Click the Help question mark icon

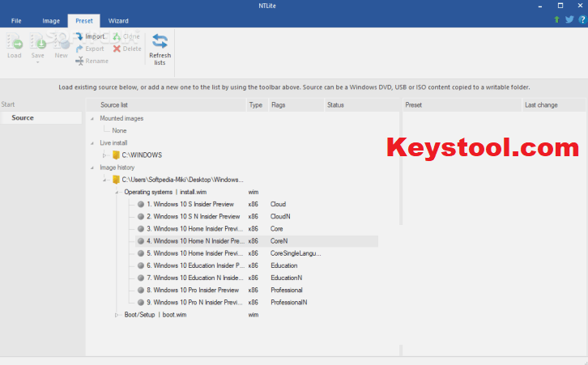(x=582, y=19)
